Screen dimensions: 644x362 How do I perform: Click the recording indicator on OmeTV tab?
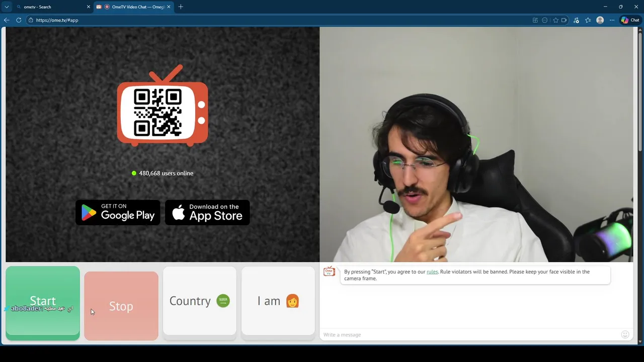(107, 7)
